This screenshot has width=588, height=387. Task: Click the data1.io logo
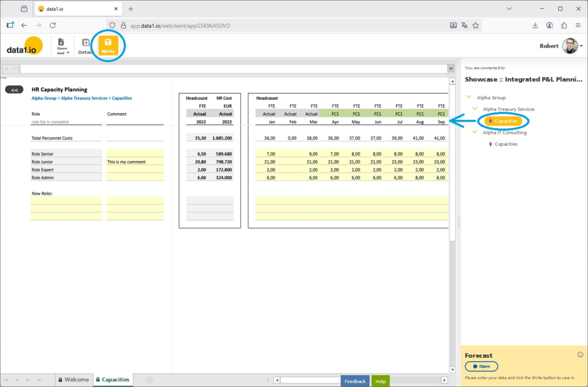(x=25, y=47)
